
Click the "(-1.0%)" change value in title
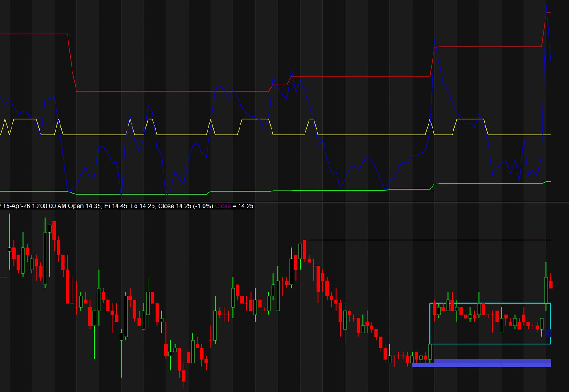(204, 206)
